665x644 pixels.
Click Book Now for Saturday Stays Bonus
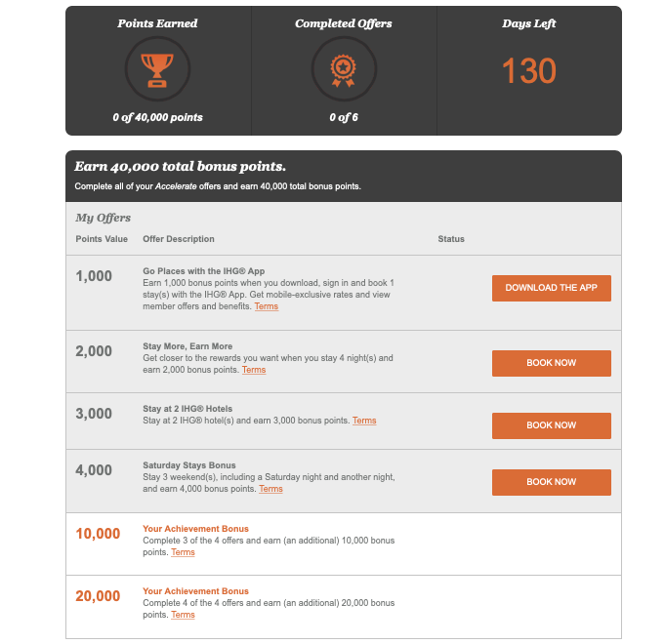click(551, 482)
